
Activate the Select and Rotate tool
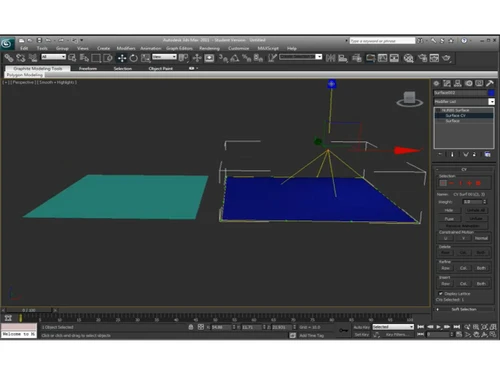[134, 58]
